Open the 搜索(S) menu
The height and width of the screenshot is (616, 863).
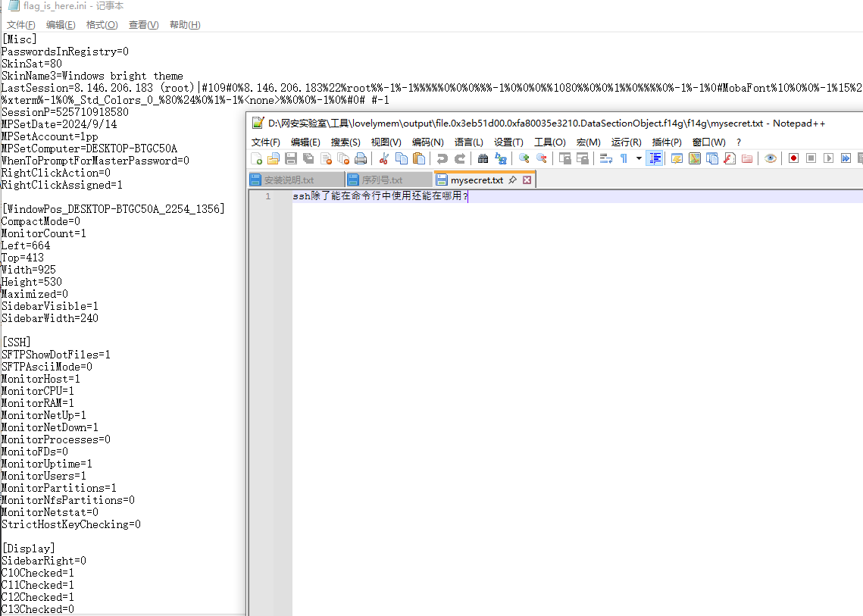click(x=346, y=142)
